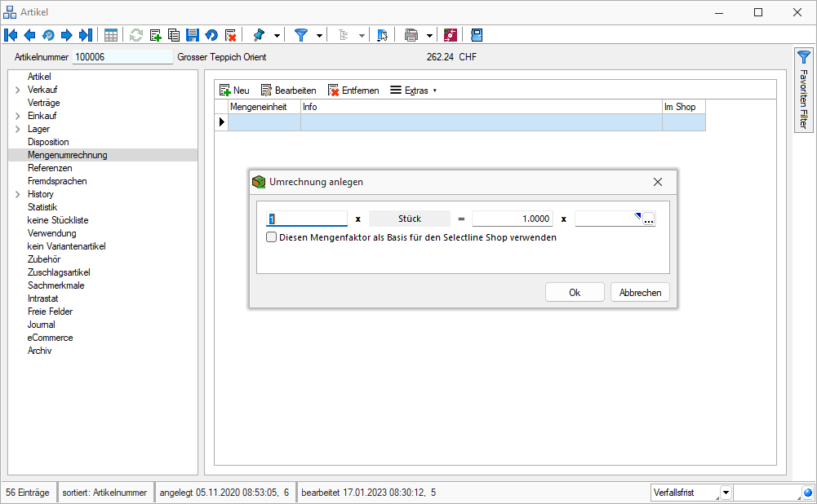Image resolution: width=817 pixels, height=504 pixels.
Task: Click the 1.0000 conversion factor field
Action: [x=512, y=219]
